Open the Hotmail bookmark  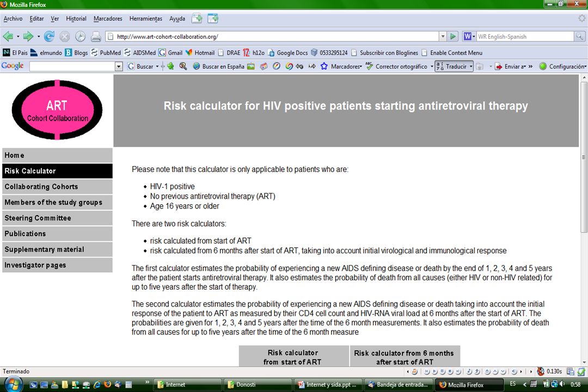pyautogui.click(x=200, y=52)
